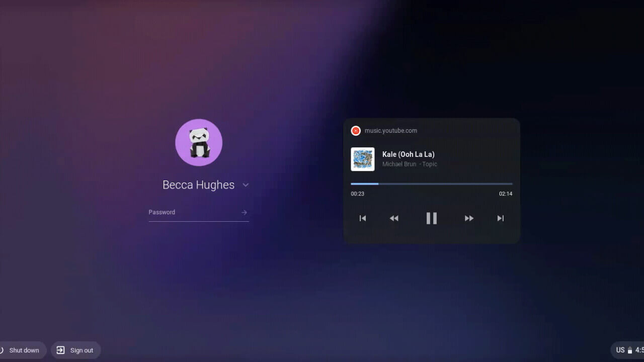Click the Sign out icon on shelf

61,350
